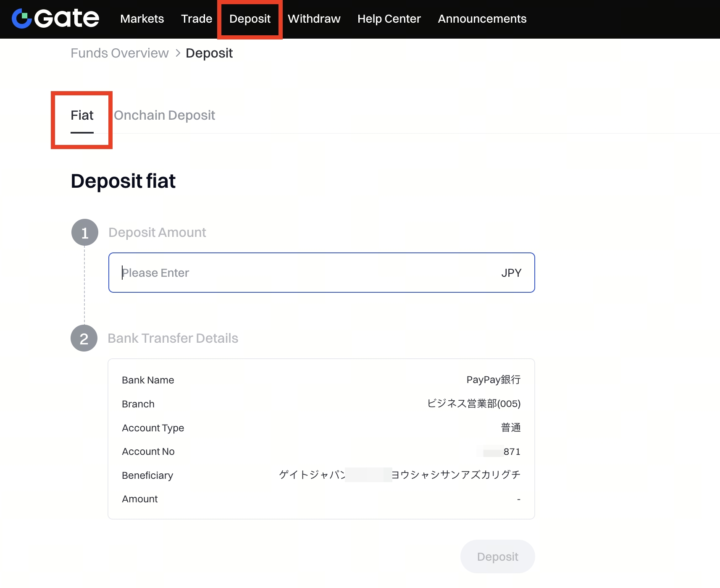Click the breadcrumb chevron separator
Image resolution: width=720 pixels, height=588 pixels.
(178, 53)
